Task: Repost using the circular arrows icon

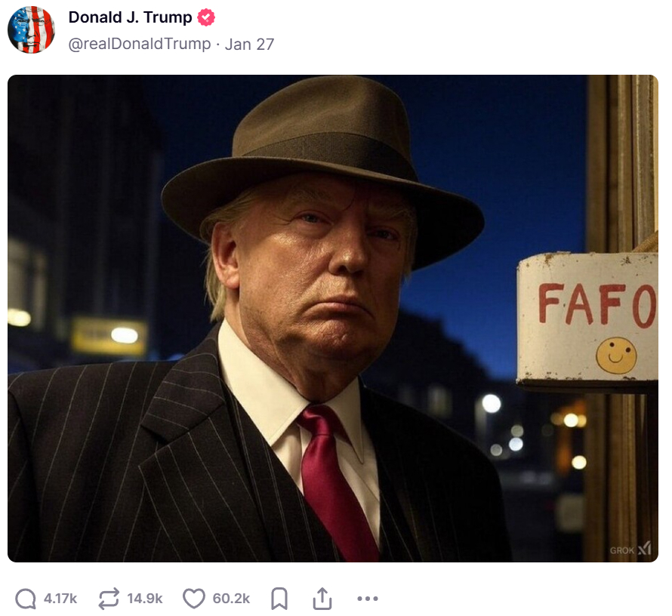Action: click(x=109, y=599)
